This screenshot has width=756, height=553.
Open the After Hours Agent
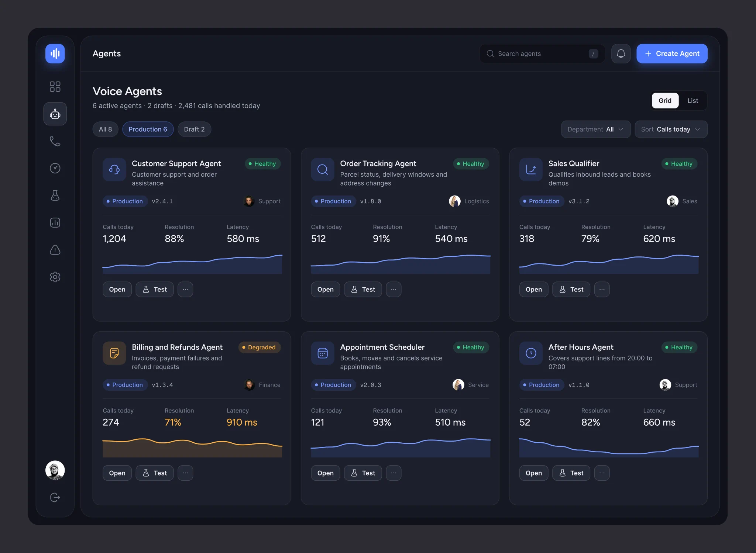[533, 473]
